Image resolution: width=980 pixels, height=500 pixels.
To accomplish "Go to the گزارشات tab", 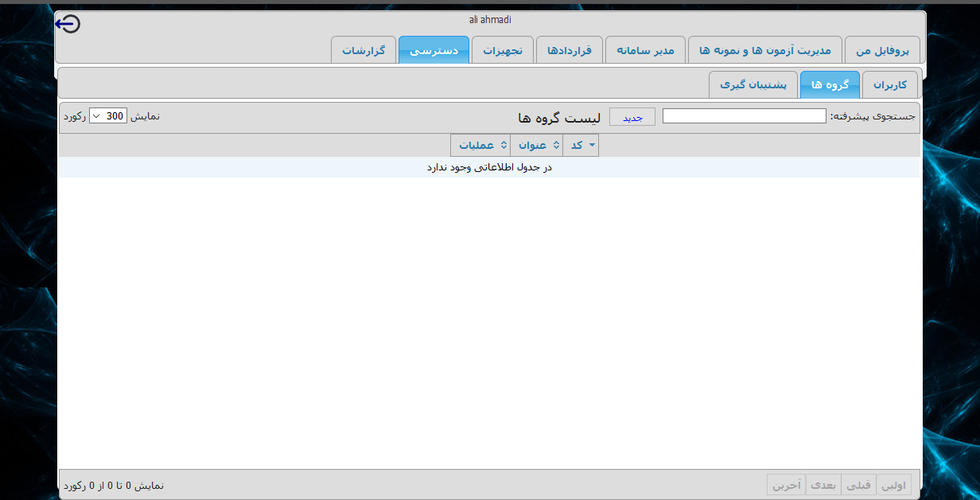I will (x=364, y=50).
